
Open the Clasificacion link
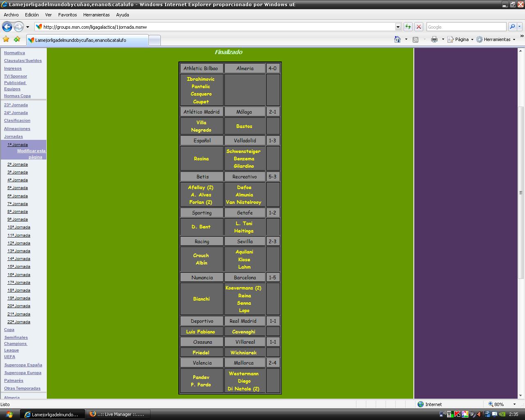[17, 121]
